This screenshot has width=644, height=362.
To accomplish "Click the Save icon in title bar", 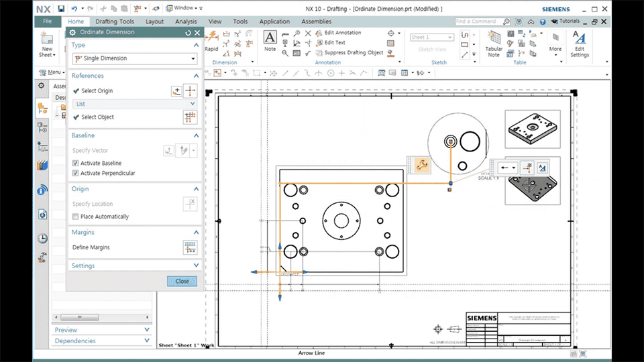I will pyautogui.click(x=61, y=9).
